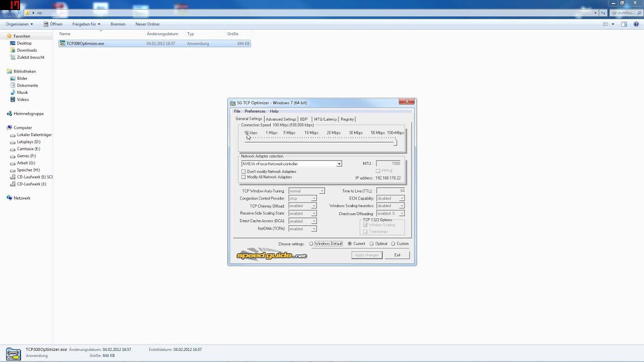Open Preferences menu in TCP Optimizer
644x362 pixels.
pyautogui.click(x=255, y=111)
